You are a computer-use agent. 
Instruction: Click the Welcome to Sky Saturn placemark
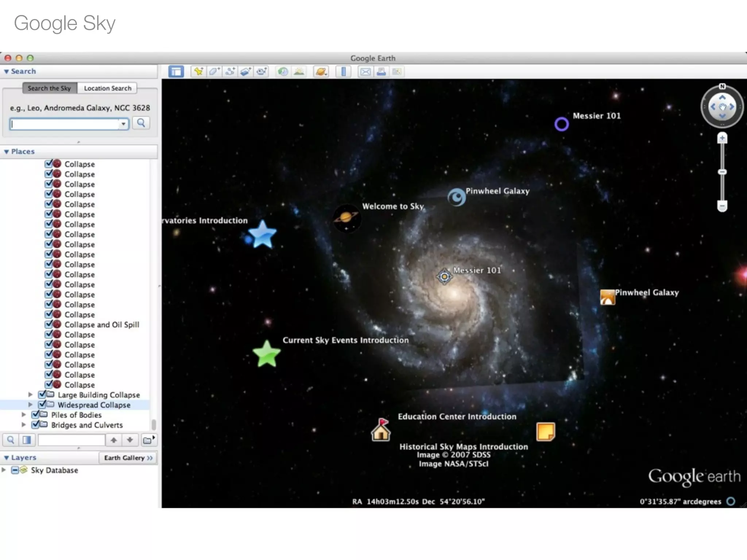pyautogui.click(x=347, y=218)
